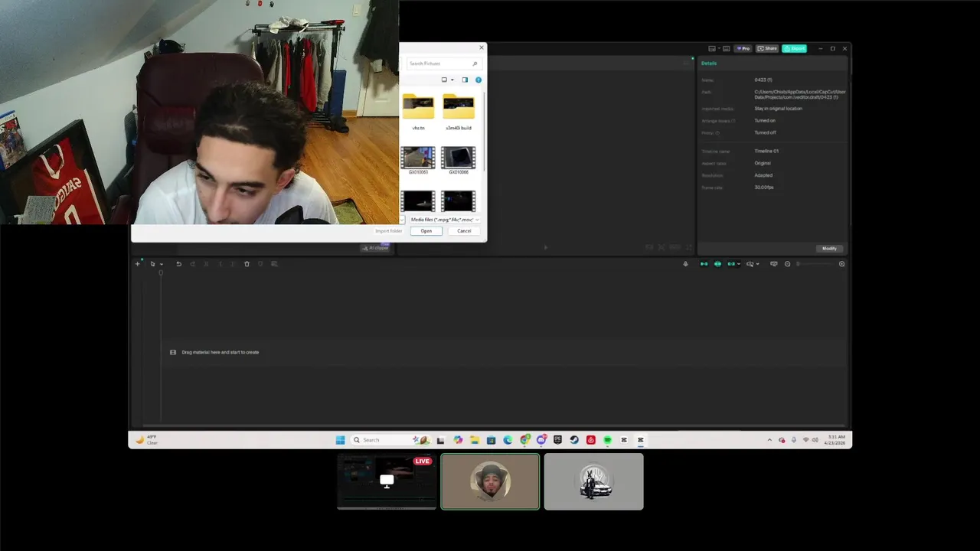The image size is (980, 551).
Task: Click the fullscreen preview icon
Action: pyautogui.click(x=688, y=247)
